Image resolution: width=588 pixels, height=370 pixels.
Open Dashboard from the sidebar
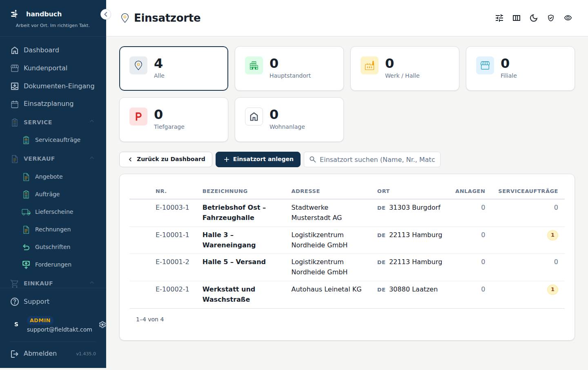[x=53, y=50]
